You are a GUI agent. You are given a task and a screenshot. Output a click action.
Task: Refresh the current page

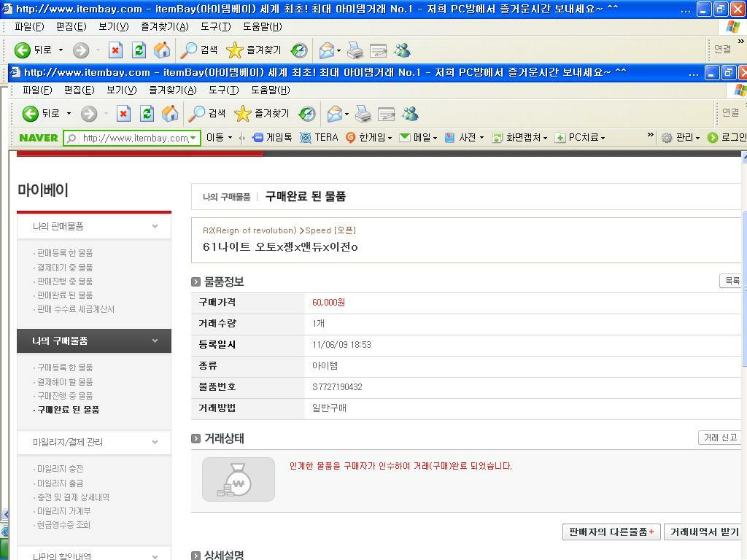click(x=146, y=114)
